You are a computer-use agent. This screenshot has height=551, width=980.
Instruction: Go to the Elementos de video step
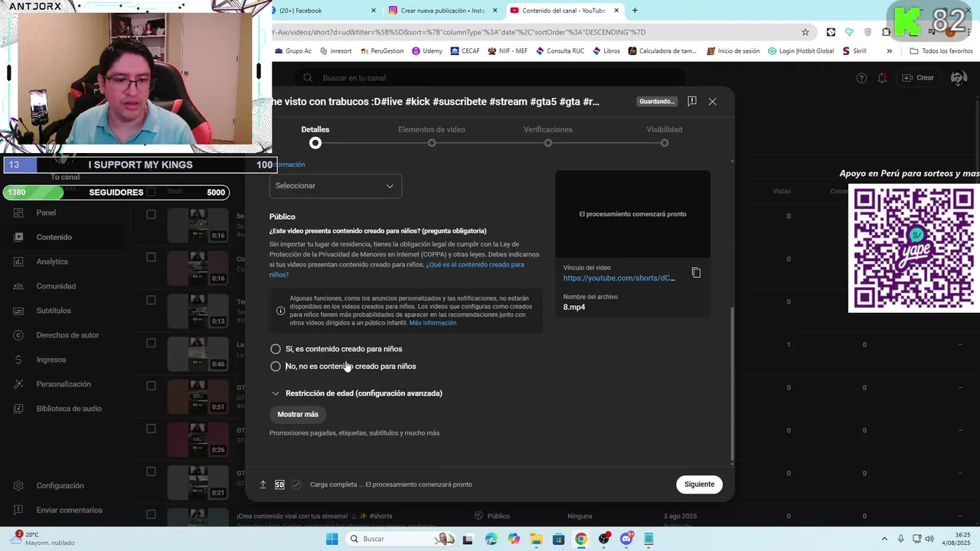tap(432, 136)
